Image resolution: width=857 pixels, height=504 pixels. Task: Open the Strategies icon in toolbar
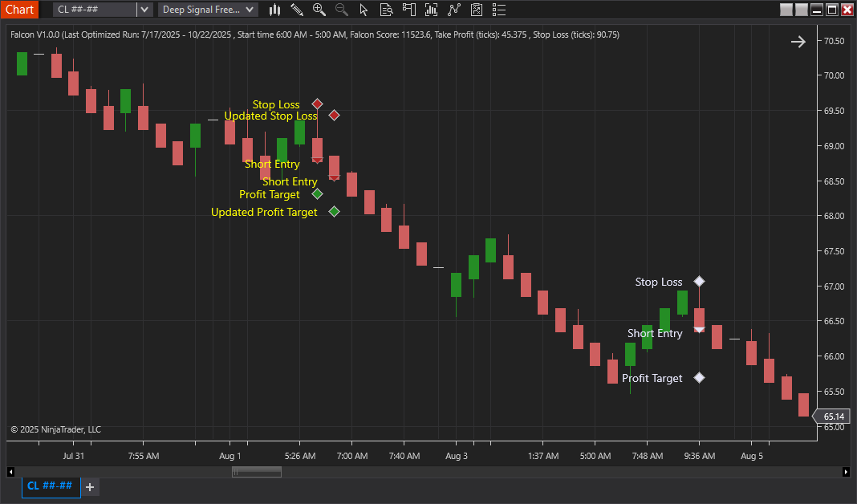coord(454,10)
